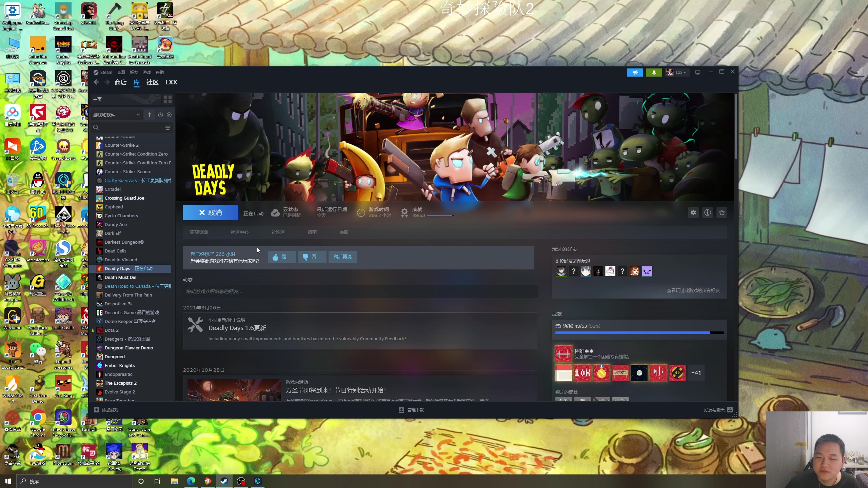Open the LXX profile tab
This screenshot has width=868, height=488.
pos(171,82)
